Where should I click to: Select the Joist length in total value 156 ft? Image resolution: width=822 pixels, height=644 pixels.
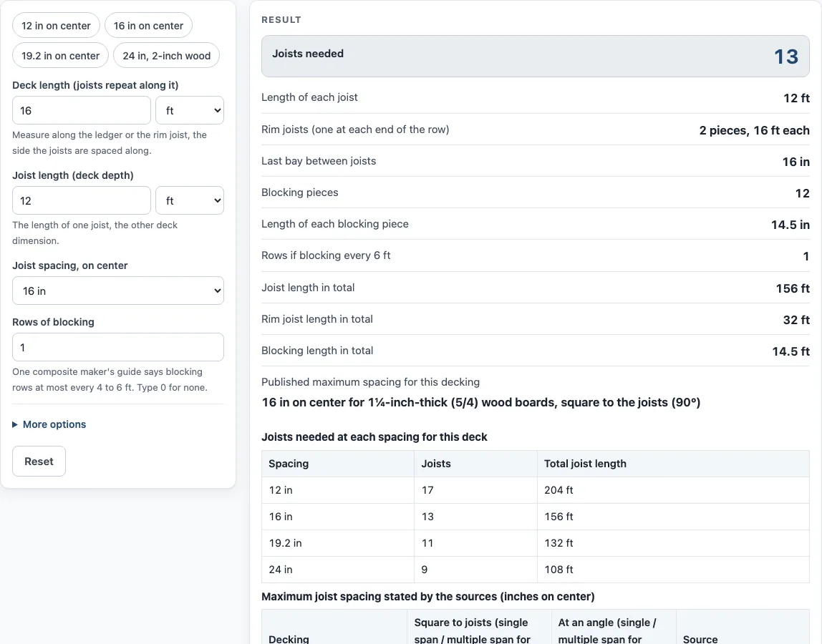[x=793, y=288]
